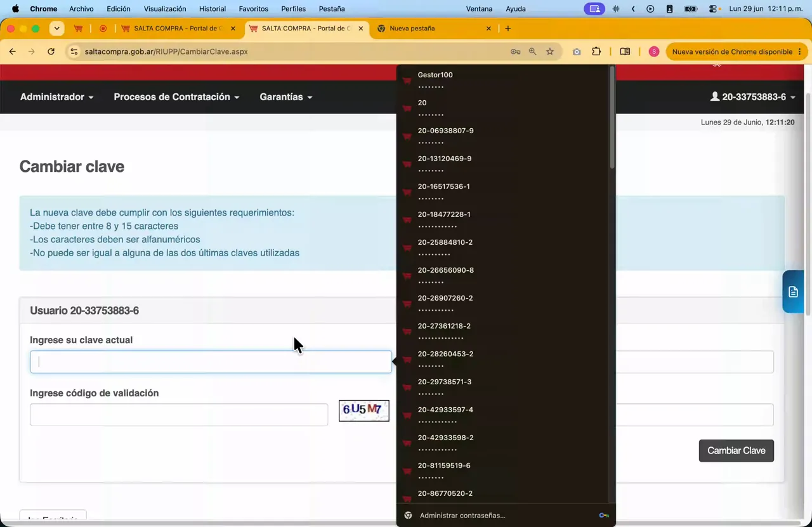Open Control Center icon in menu bar

coord(714,9)
